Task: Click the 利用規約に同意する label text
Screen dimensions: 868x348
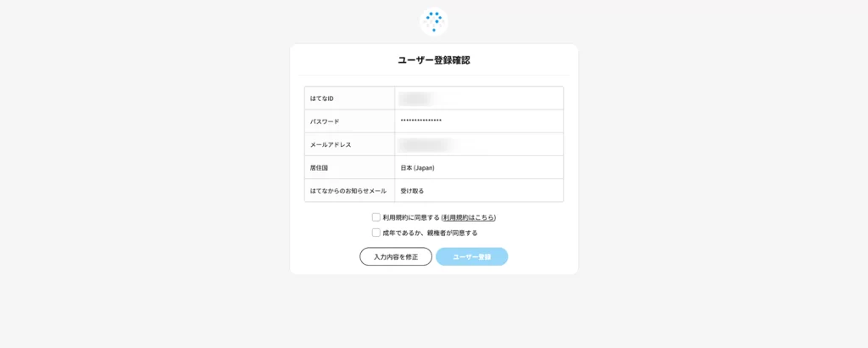Action: pyautogui.click(x=411, y=218)
